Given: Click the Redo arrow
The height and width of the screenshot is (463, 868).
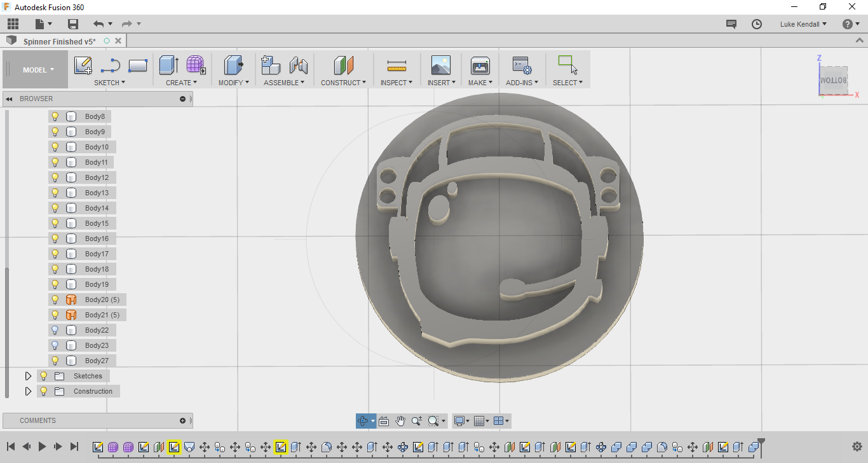Looking at the screenshot, I should click(127, 24).
